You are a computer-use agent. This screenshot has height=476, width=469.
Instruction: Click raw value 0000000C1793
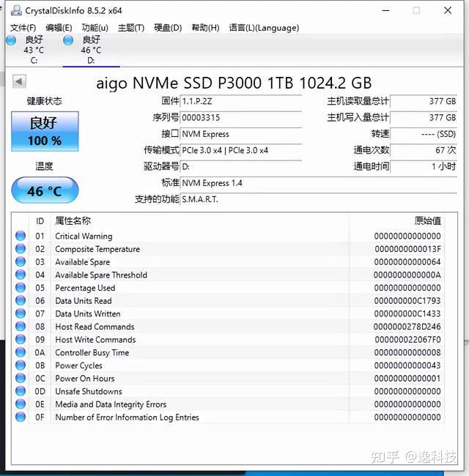tap(407, 301)
